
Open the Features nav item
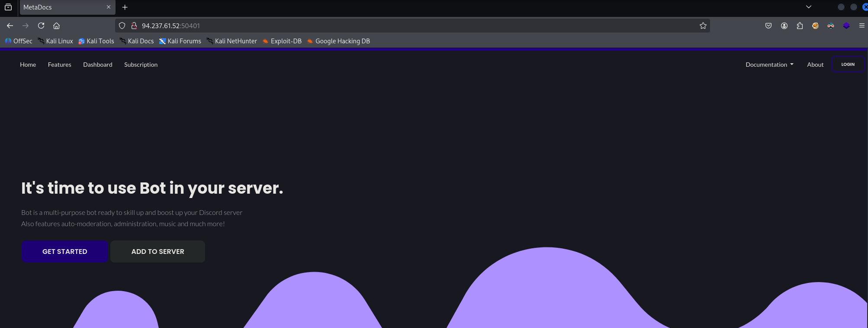(x=60, y=65)
